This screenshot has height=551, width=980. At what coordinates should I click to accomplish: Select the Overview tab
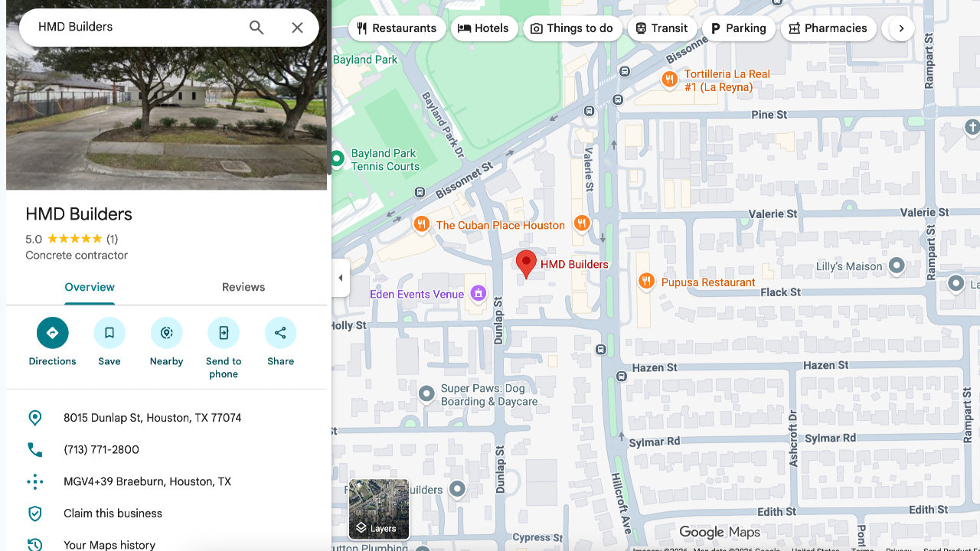click(90, 287)
